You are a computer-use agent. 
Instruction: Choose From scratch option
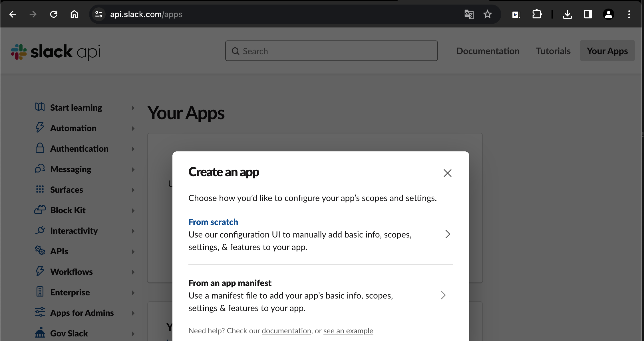(x=321, y=234)
